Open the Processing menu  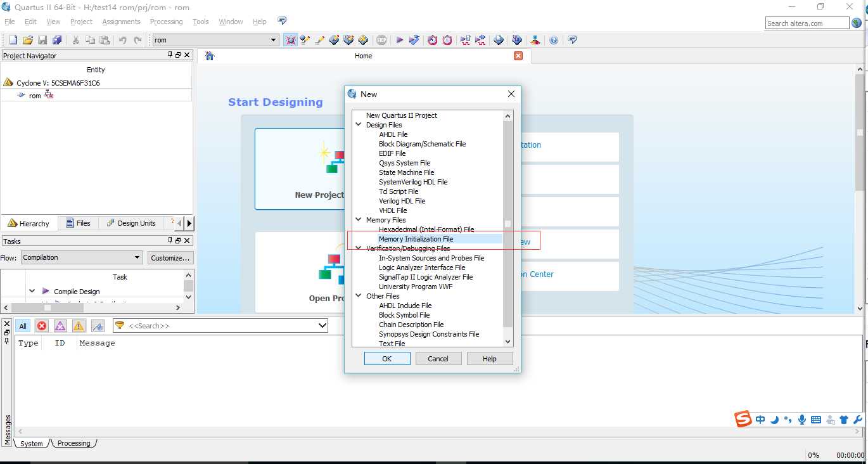click(x=166, y=22)
